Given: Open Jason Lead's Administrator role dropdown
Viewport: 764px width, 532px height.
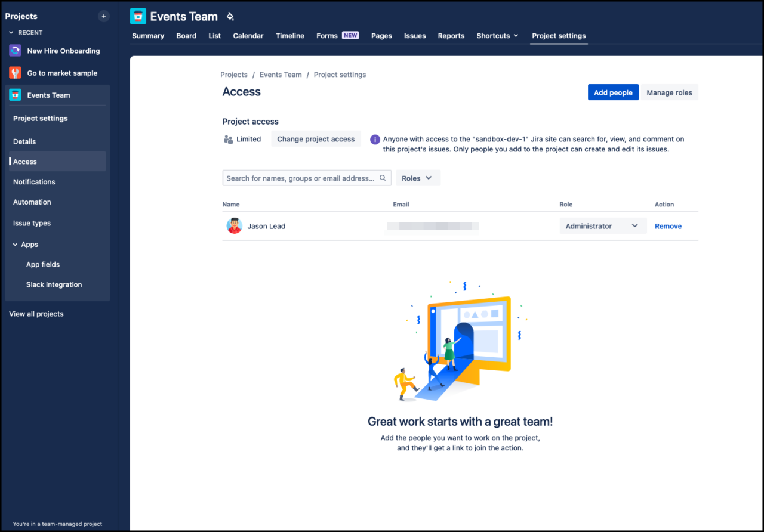Looking at the screenshot, I should 603,225.
